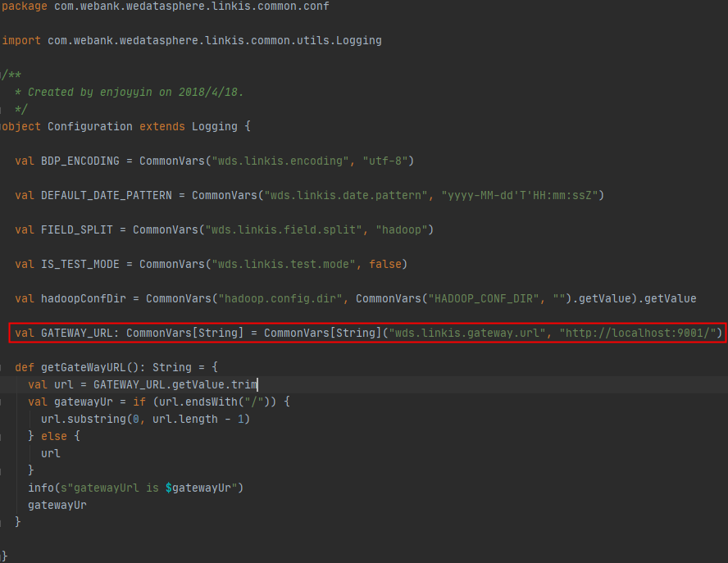Click the 'def' keyword

pyautogui.click(x=24, y=367)
